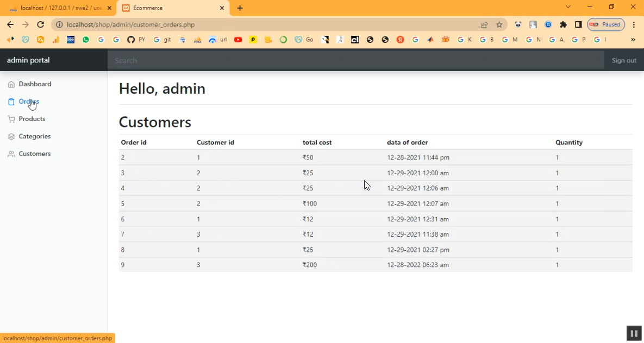The image size is (644, 343).
Task: Open the GitHub PY bookmark
Action: pos(136,40)
